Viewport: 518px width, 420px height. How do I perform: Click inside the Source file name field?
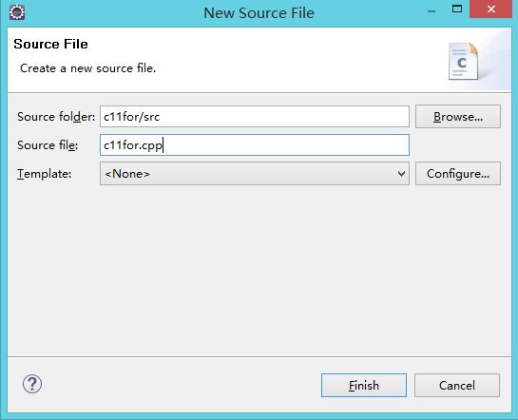click(255, 145)
